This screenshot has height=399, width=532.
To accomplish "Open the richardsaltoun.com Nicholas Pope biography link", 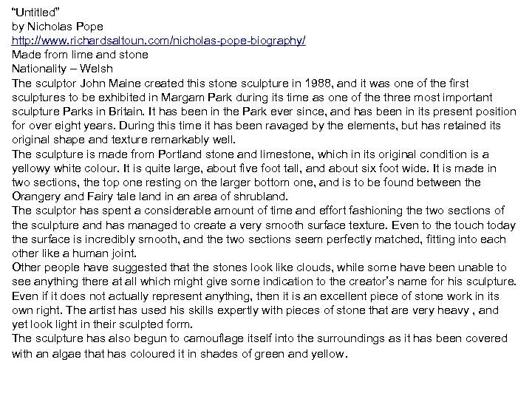I will [x=159, y=40].
